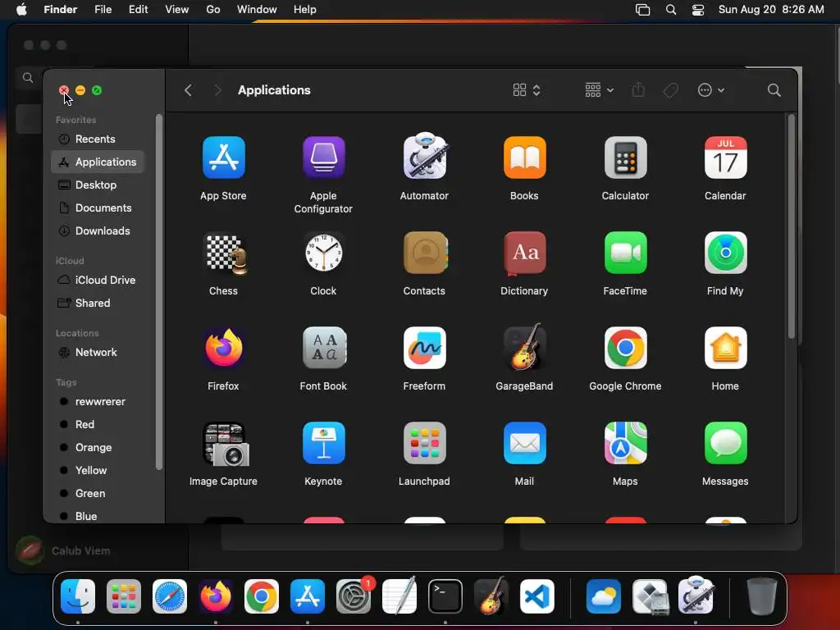Open the Mail app icon
The height and width of the screenshot is (630, 840).
(524, 443)
